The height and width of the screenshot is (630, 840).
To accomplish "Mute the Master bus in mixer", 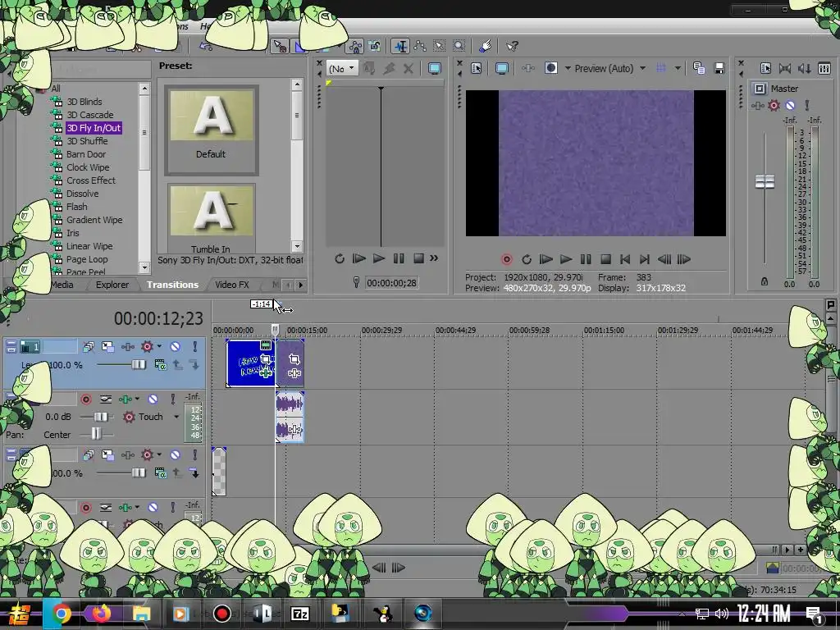I will pyautogui.click(x=790, y=106).
